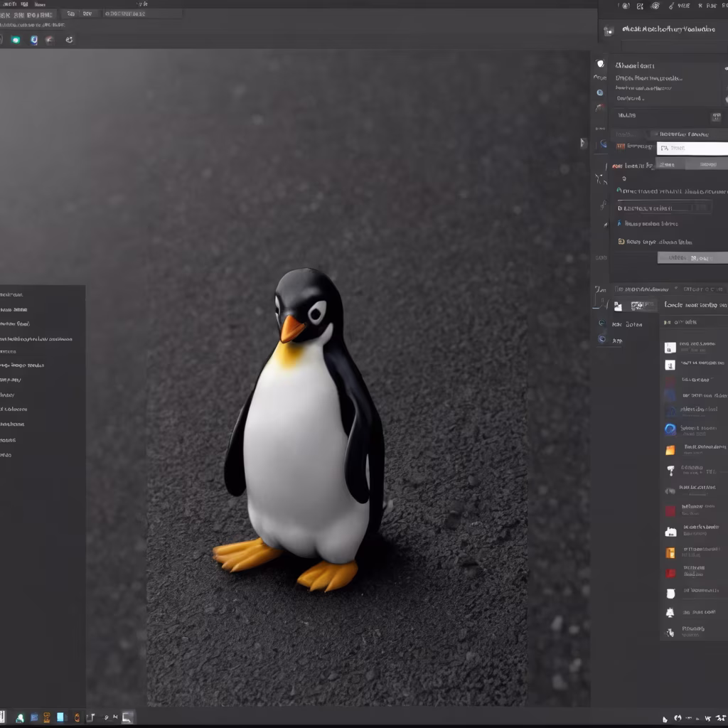
Task: Select the blue swirl icon in right list
Action: tap(670, 429)
